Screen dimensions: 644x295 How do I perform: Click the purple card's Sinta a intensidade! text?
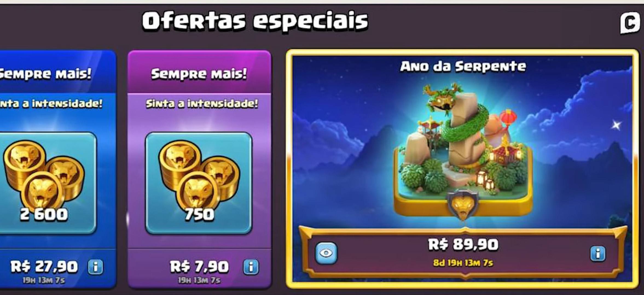coord(202,104)
